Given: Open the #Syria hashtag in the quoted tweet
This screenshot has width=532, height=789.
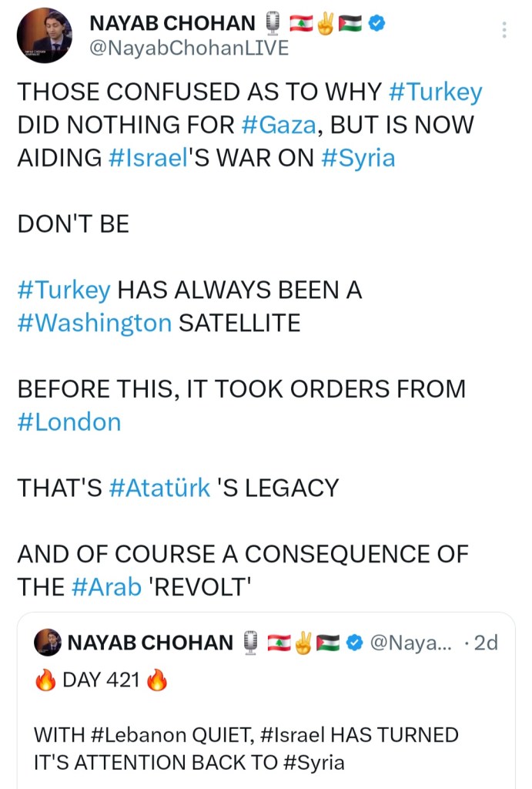Looking at the screenshot, I should point(313,763).
